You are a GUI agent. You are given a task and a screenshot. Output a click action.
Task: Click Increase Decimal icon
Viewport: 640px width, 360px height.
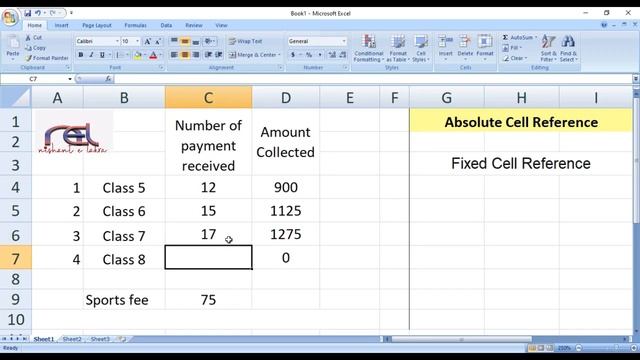tap(332, 55)
